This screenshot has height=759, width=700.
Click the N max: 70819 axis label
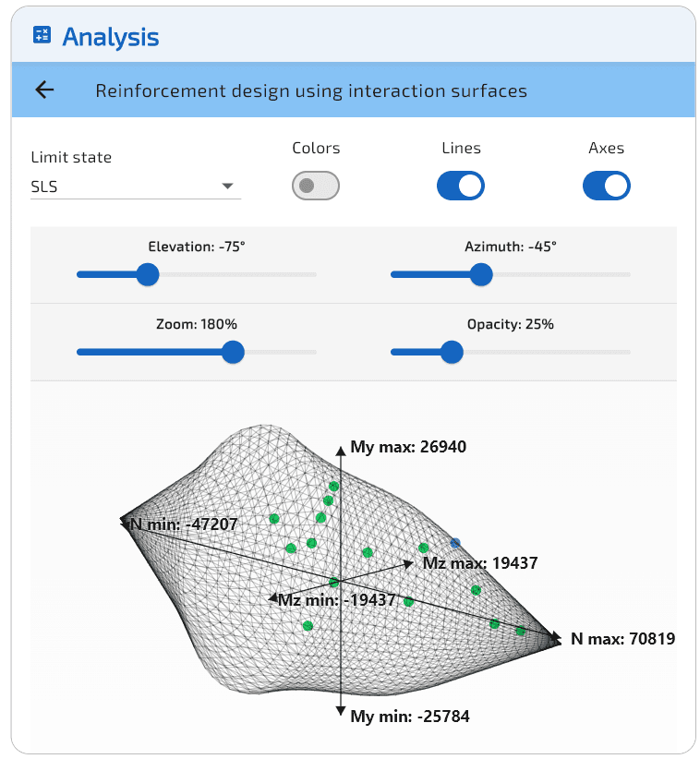[622, 638]
